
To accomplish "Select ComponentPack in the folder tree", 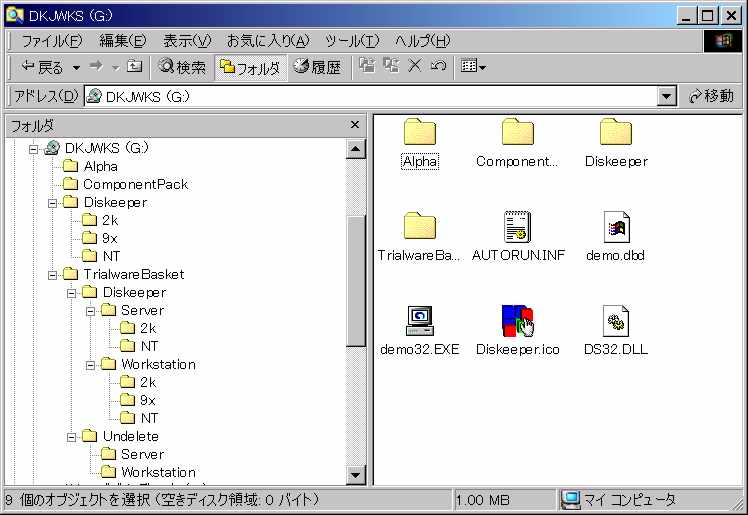I will coord(135,184).
